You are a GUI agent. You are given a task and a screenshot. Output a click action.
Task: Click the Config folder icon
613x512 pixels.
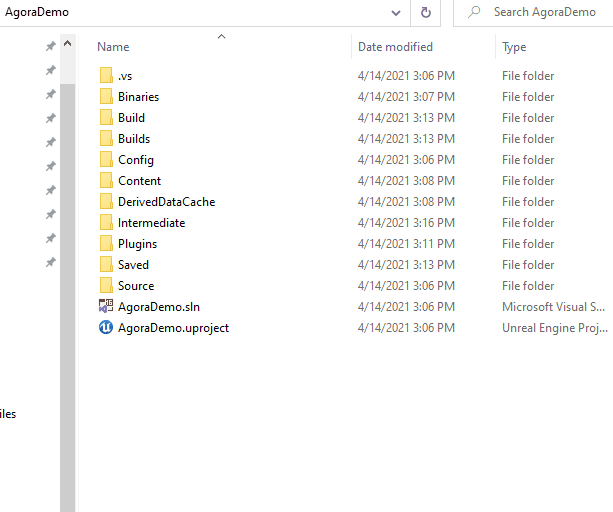pos(106,160)
